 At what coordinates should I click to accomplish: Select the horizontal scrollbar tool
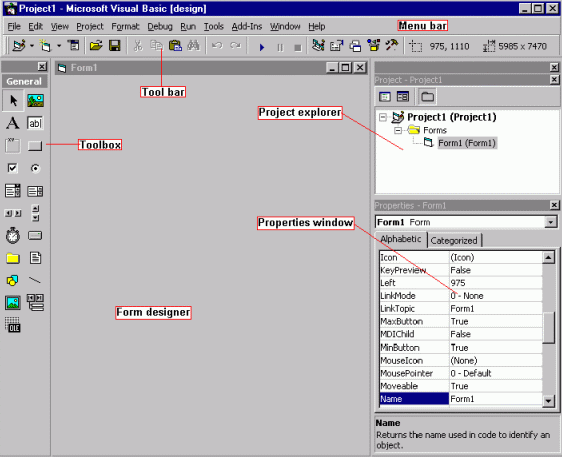(x=13, y=213)
